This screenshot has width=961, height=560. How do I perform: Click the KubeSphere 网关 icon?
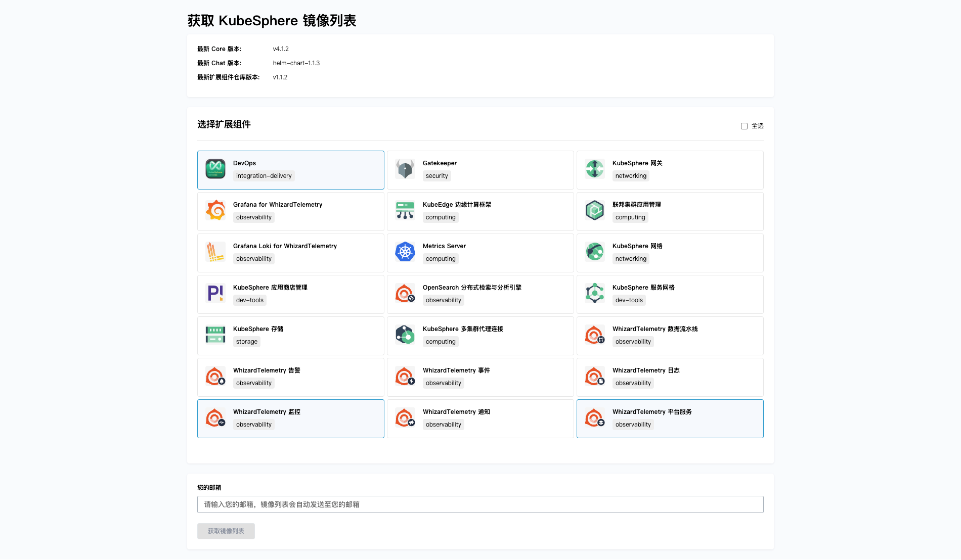(x=595, y=169)
